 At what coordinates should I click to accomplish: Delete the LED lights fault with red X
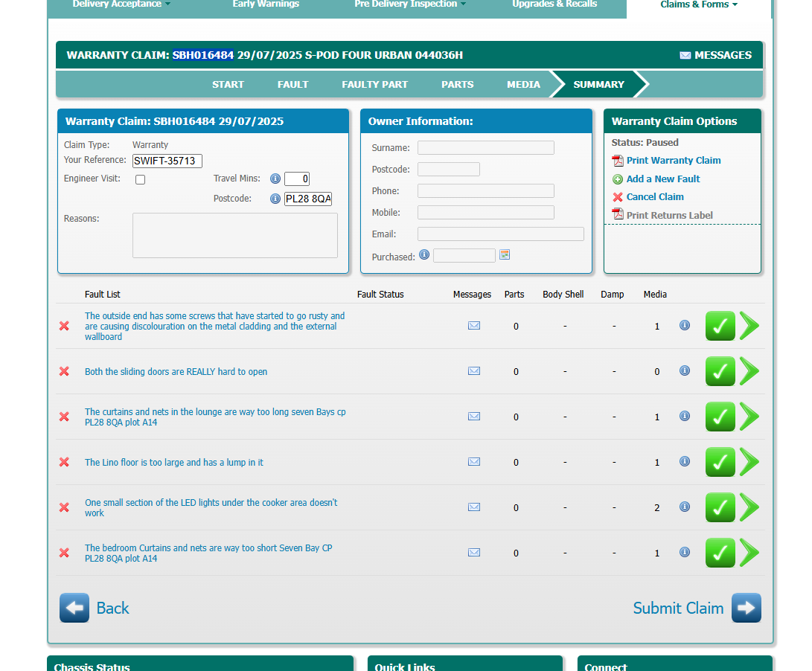coord(64,507)
